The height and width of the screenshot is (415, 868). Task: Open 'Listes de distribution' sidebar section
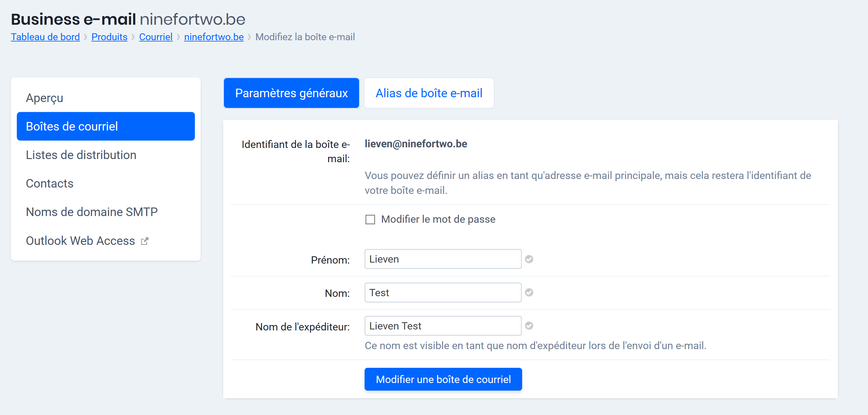(x=81, y=155)
